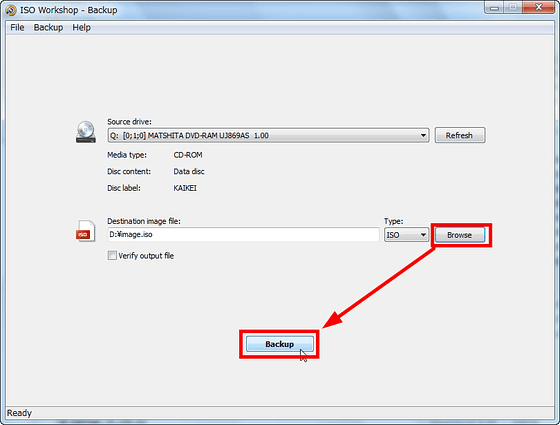560x425 pixels.
Task: Click the Destination image file label
Action: tap(144, 221)
